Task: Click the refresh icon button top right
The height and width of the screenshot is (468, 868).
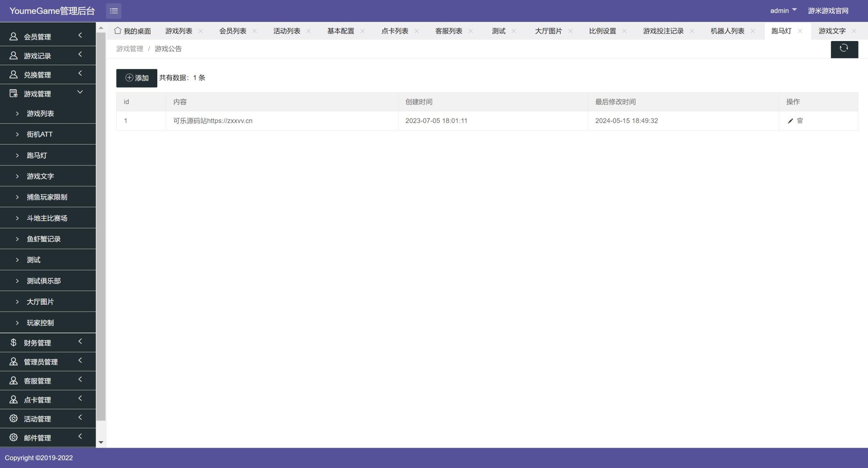Action: pyautogui.click(x=844, y=49)
